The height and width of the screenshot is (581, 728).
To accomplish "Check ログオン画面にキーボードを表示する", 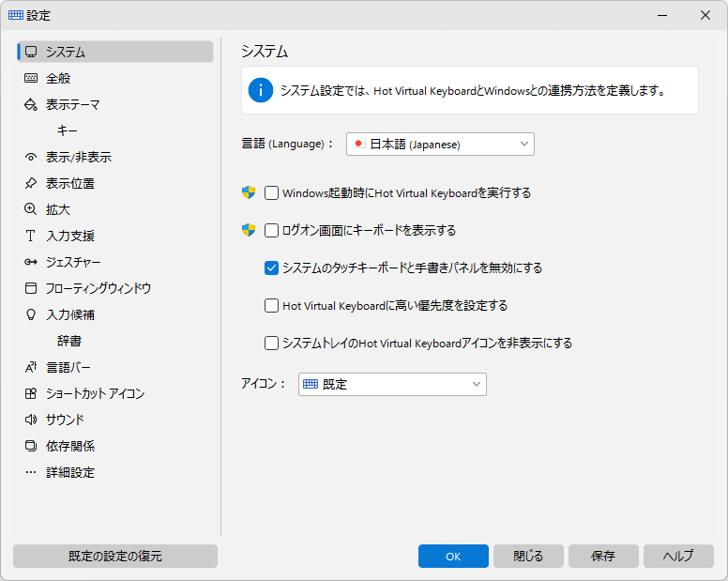I will click(x=271, y=230).
